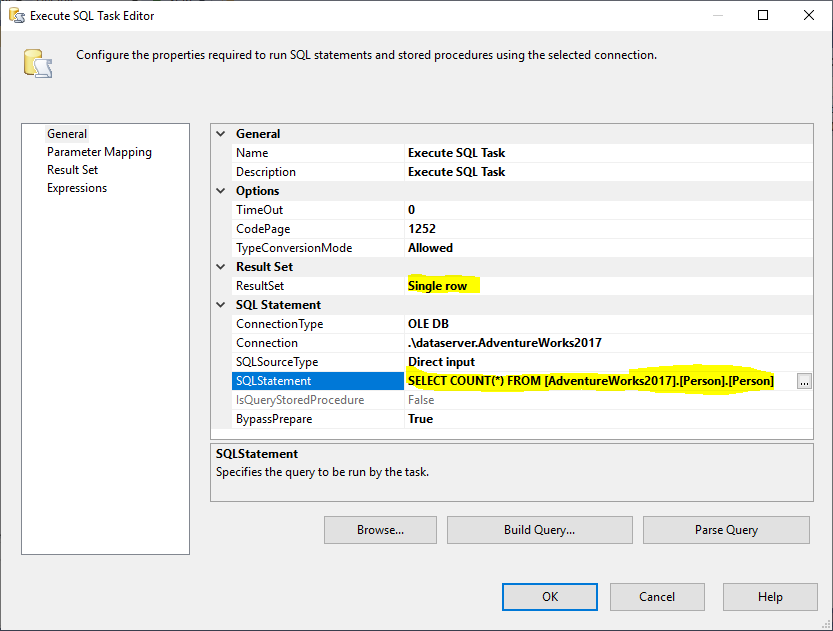This screenshot has width=833, height=631.
Task: Collapse the Result Set property group
Action: [221, 266]
